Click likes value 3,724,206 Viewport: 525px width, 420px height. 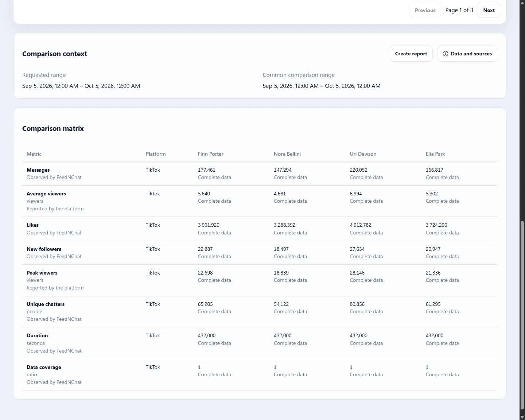point(436,225)
